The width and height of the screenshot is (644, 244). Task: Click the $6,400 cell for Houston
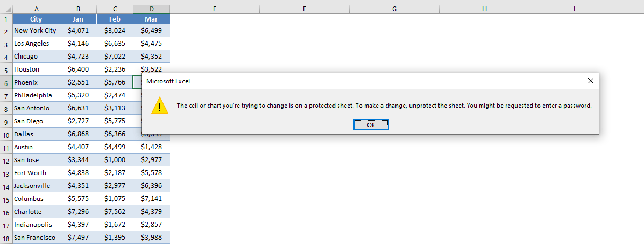(x=78, y=69)
